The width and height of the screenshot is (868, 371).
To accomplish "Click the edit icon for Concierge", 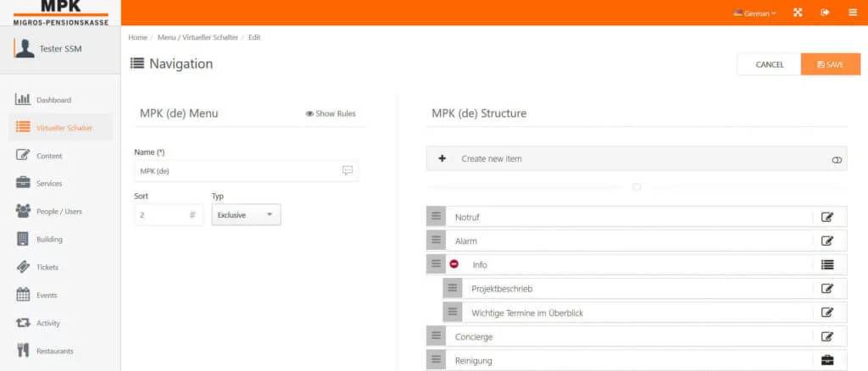I will (827, 336).
